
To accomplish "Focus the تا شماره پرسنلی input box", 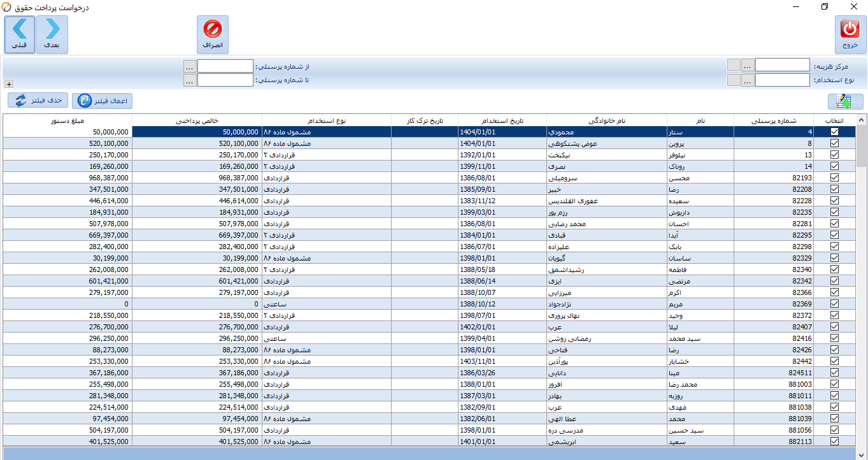I will 225,80.
